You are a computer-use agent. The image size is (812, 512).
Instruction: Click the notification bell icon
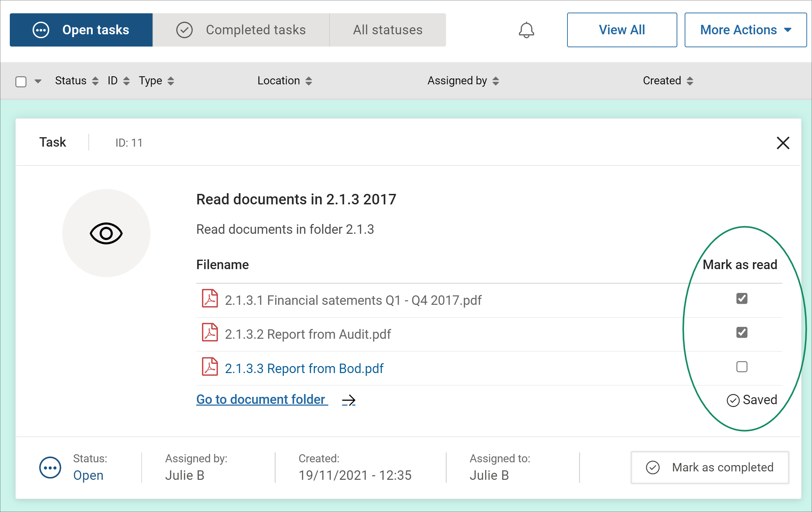[526, 30]
